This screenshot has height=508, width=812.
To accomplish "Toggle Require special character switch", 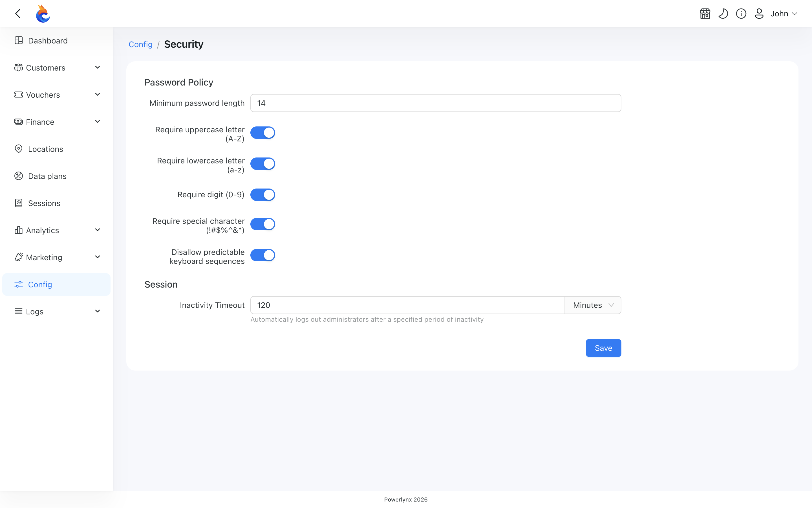I will (x=263, y=224).
